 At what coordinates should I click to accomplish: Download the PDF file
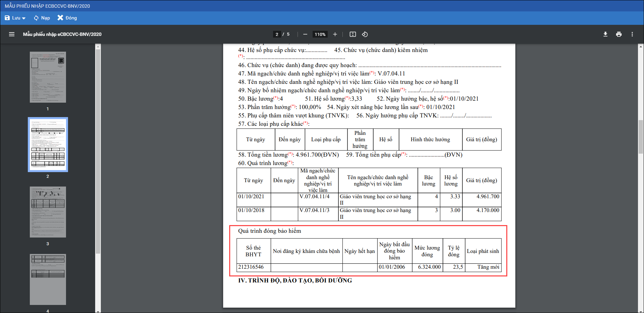[x=605, y=34]
